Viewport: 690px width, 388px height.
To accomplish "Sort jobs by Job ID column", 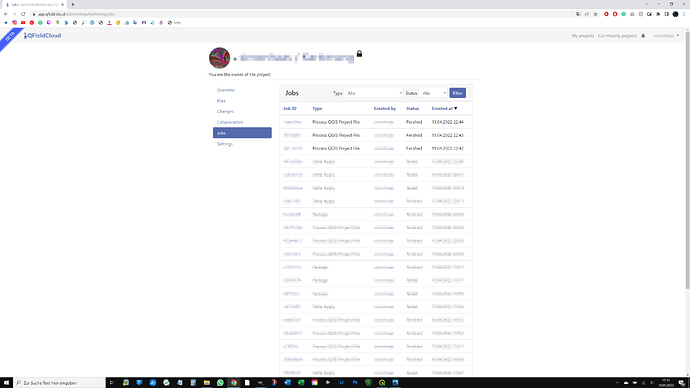I will 290,108.
